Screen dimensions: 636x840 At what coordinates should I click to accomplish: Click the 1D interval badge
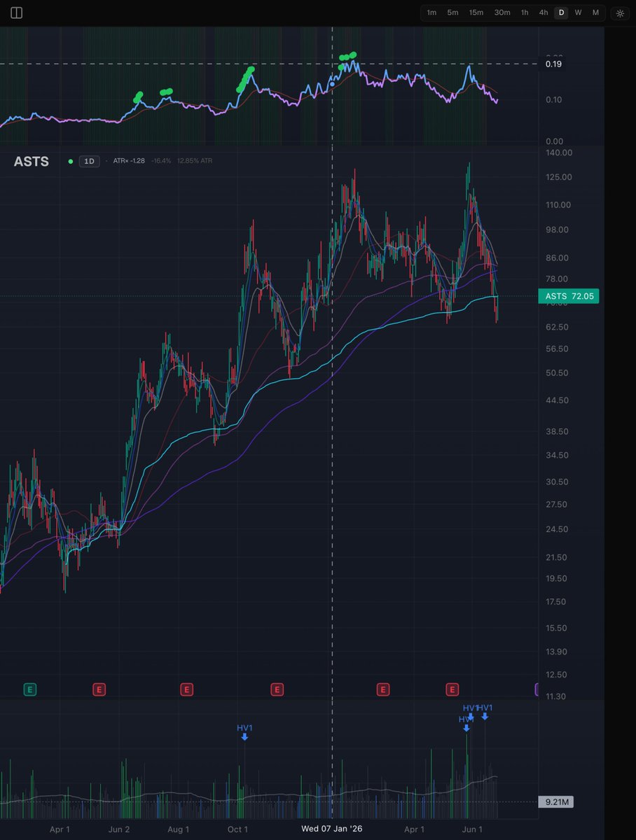point(89,161)
